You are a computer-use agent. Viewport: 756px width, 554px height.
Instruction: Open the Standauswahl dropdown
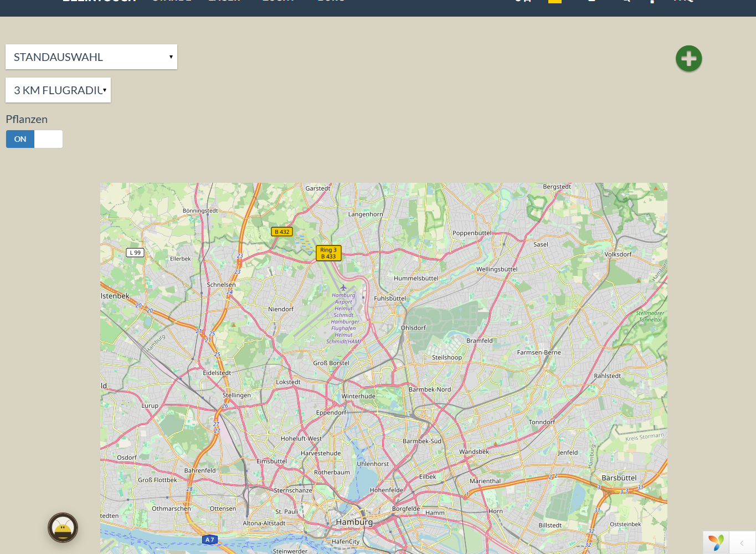tap(91, 57)
